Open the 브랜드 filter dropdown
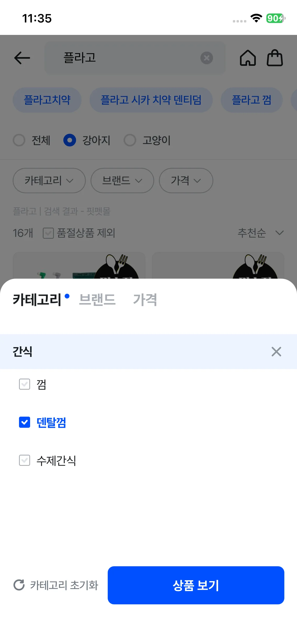The width and height of the screenshot is (297, 644). pyautogui.click(x=122, y=181)
